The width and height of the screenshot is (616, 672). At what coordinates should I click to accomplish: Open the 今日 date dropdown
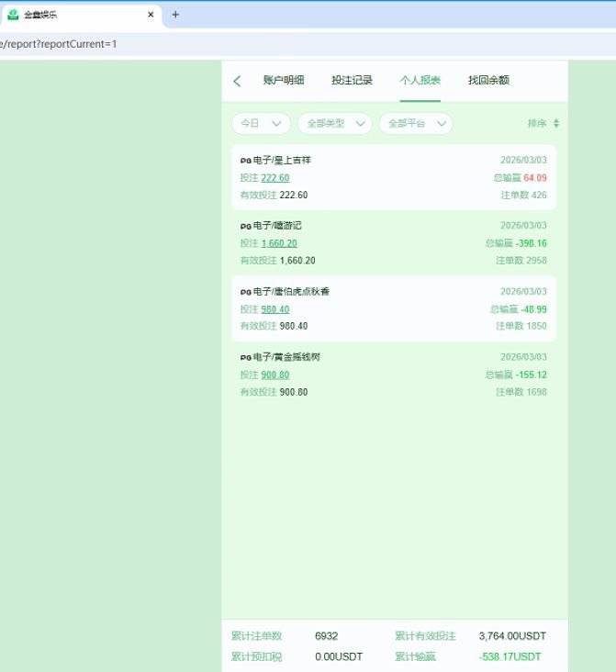(261, 123)
